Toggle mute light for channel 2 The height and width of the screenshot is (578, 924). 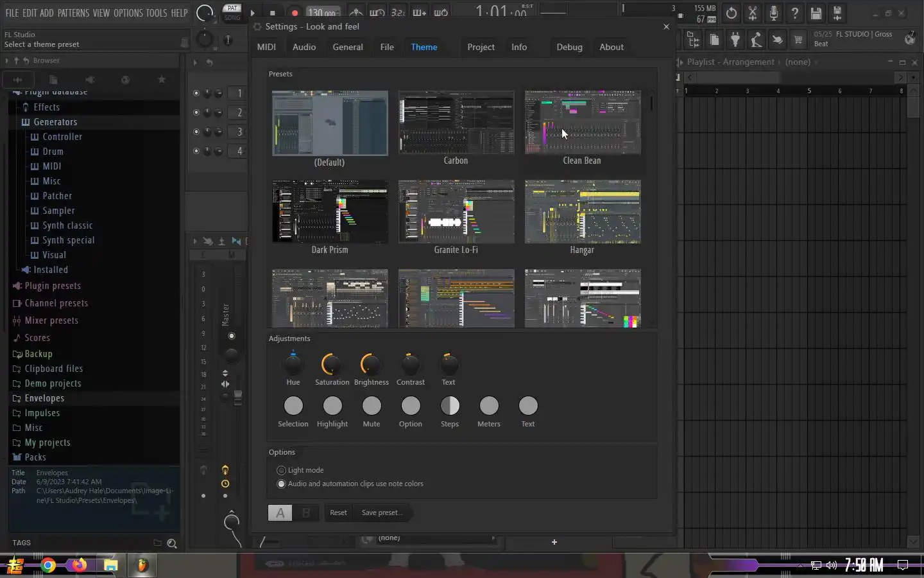click(196, 112)
